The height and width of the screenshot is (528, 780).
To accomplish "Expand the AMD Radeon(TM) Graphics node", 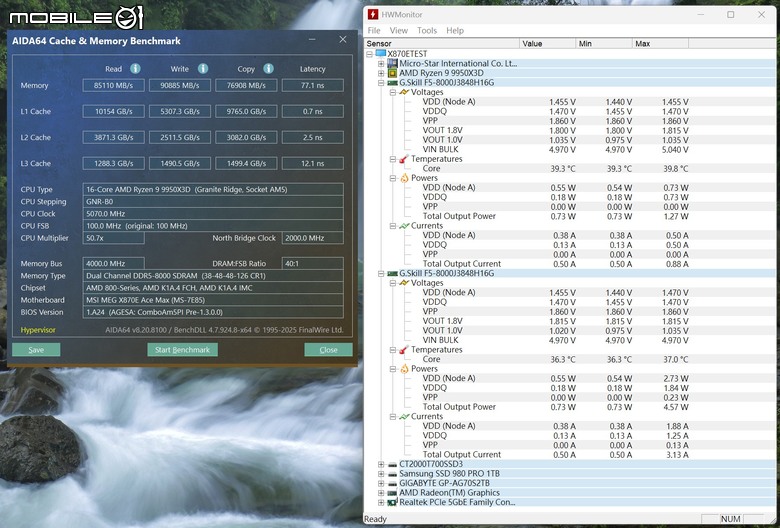I will pos(381,493).
